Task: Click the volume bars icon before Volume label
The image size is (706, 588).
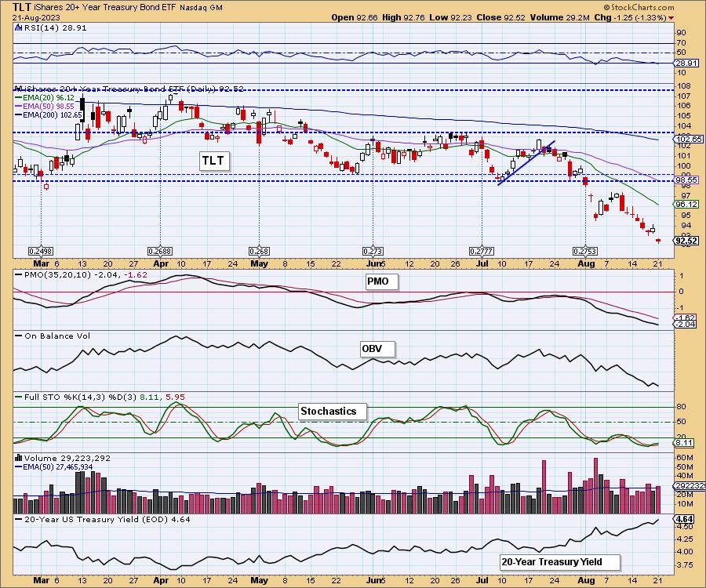Action: tap(18, 458)
